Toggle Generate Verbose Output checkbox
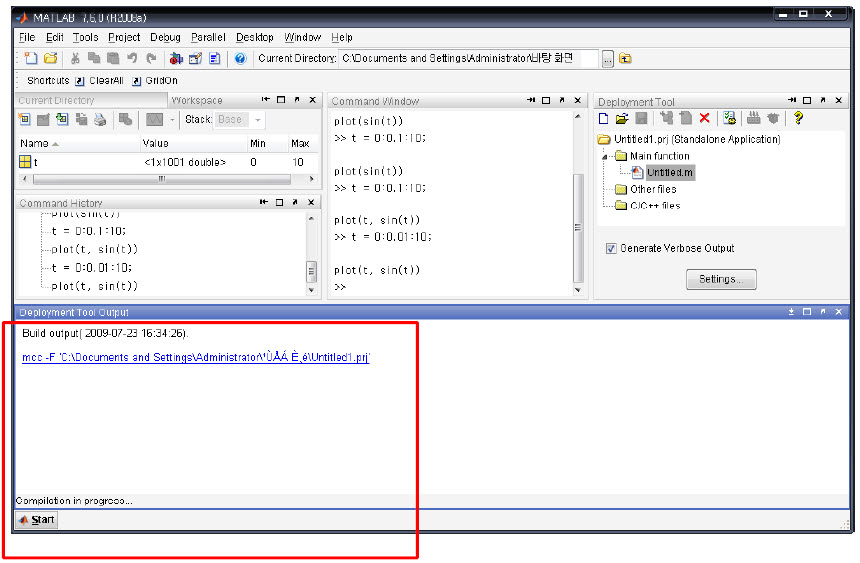 [611, 249]
